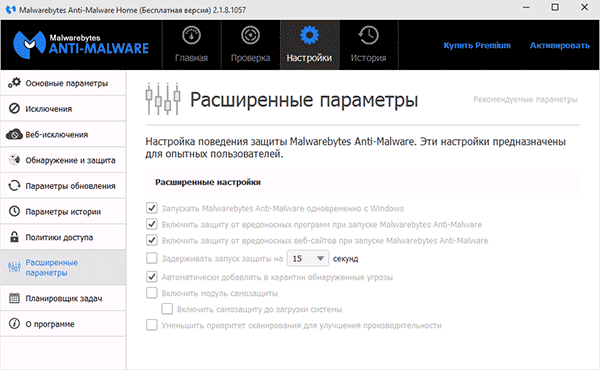Click the История clock icon

(x=368, y=35)
